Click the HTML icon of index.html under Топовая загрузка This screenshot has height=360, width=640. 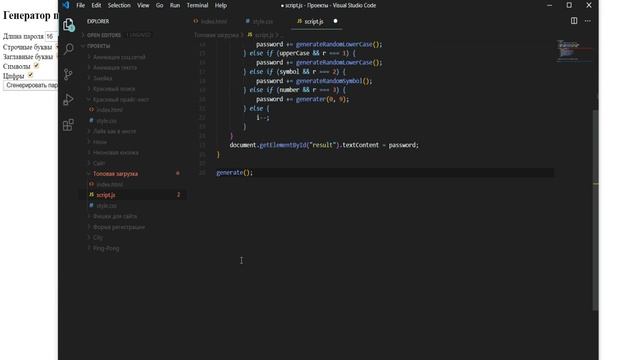(91, 184)
